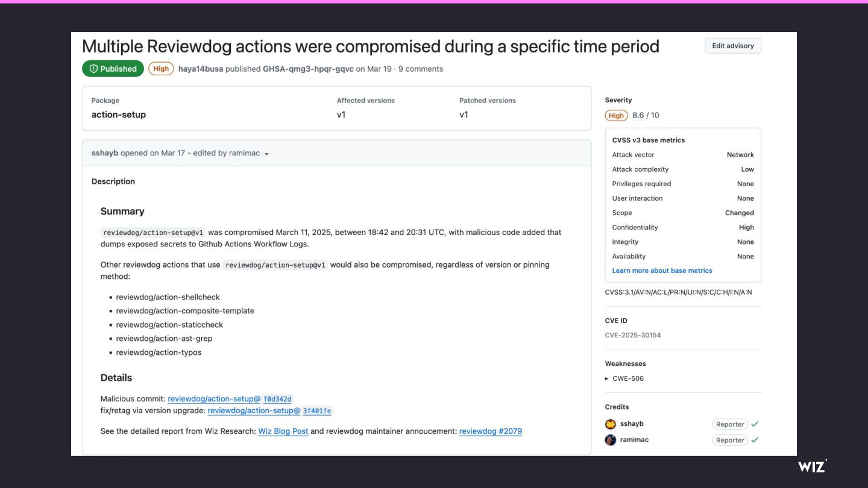Click haya14busa publisher username

(201, 69)
